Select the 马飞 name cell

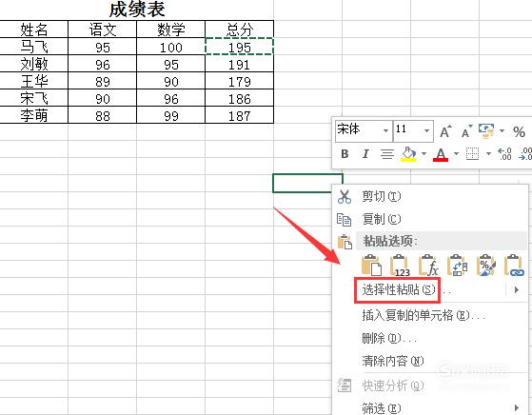(34, 47)
